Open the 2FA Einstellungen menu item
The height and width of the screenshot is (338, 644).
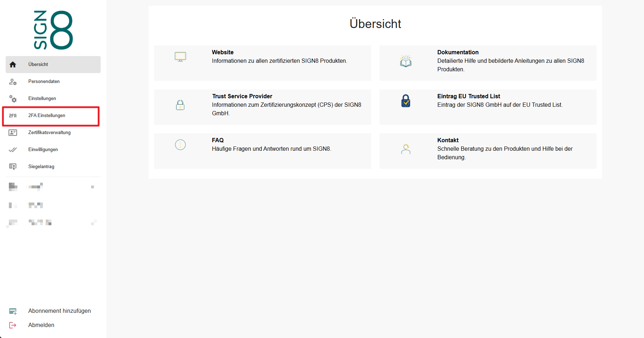point(47,116)
